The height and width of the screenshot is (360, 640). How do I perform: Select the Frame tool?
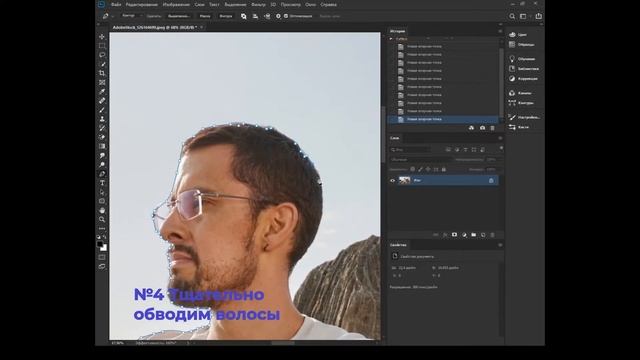pyautogui.click(x=102, y=82)
